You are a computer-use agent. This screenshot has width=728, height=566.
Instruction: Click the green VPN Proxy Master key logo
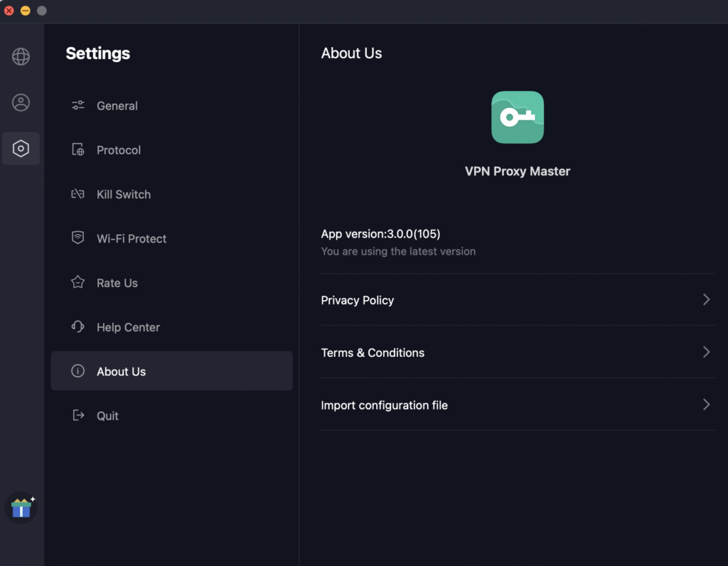coord(517,117)
